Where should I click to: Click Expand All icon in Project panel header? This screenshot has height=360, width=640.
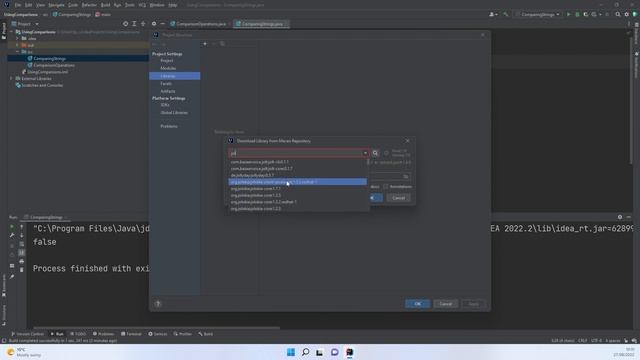pos(134,24)
